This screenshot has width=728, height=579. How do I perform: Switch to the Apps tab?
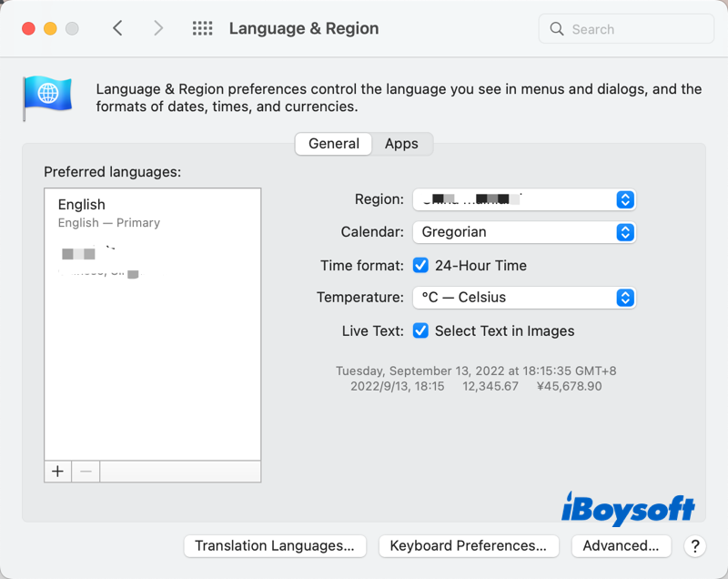click(402, 143)
